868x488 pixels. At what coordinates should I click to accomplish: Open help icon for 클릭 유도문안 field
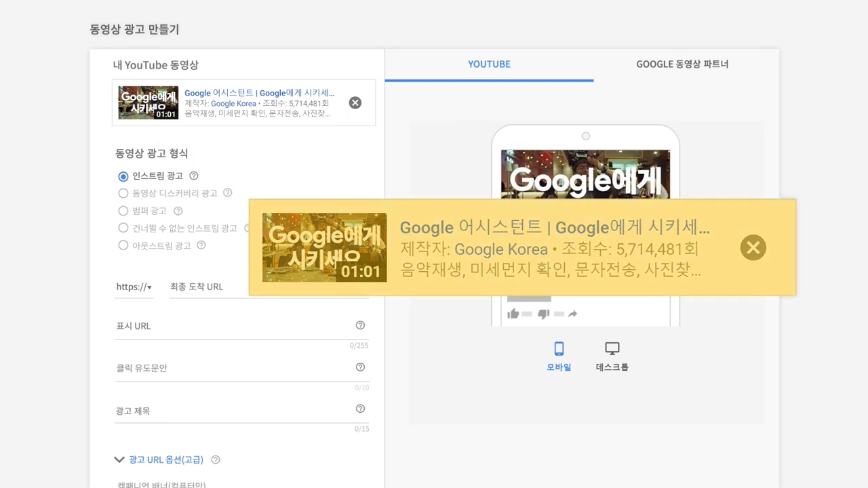tap(360, 367)
